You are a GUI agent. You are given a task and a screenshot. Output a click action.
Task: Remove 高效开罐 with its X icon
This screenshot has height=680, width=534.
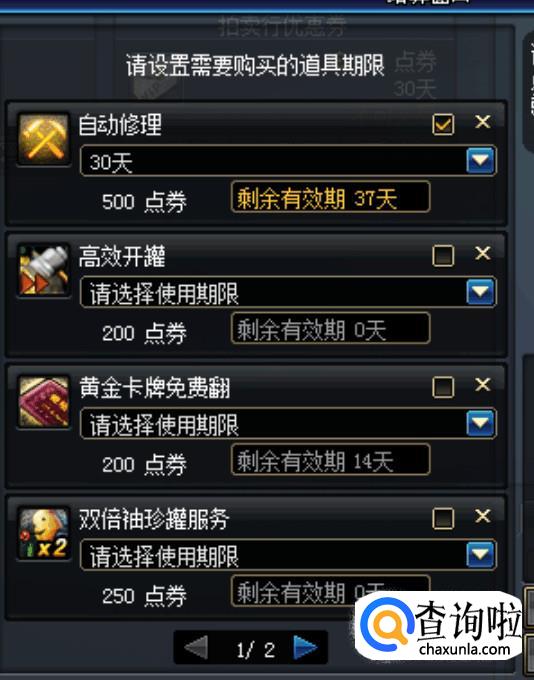(482, 253)
